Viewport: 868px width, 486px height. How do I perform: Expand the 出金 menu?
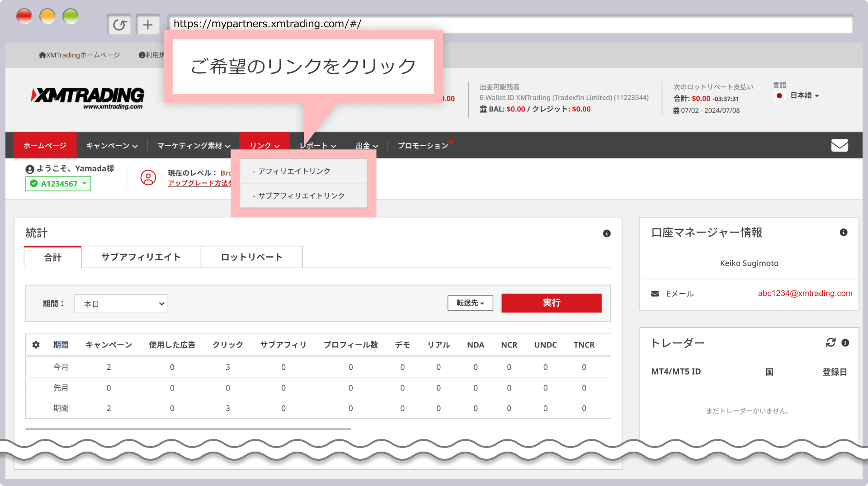pyautogui.click(x=367, y=145)
